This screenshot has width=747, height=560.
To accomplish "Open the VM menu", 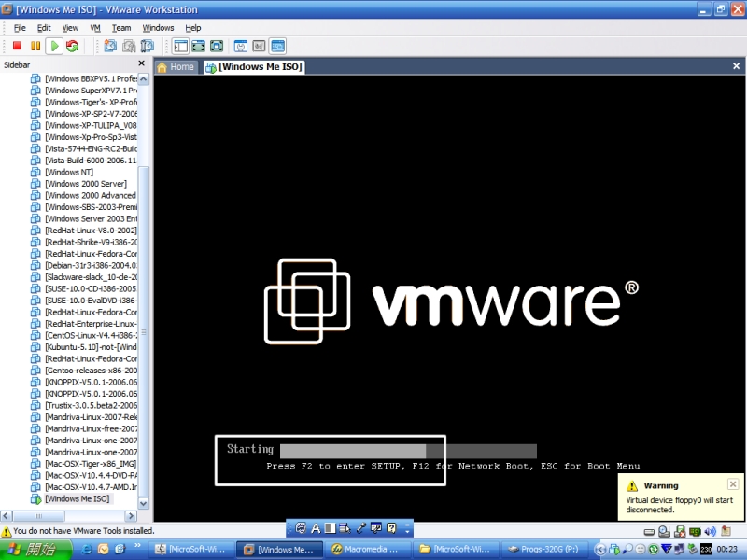I will pos(95,28).
